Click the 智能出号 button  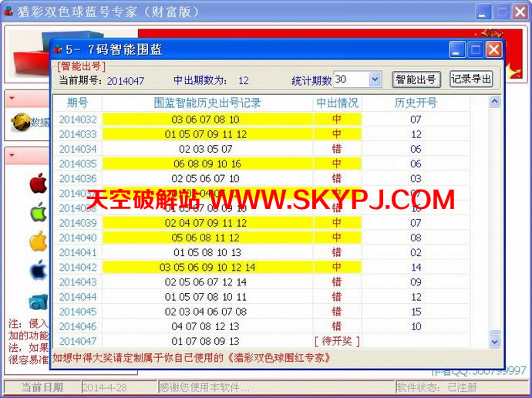pyautogui.click(x=416, y=79)
